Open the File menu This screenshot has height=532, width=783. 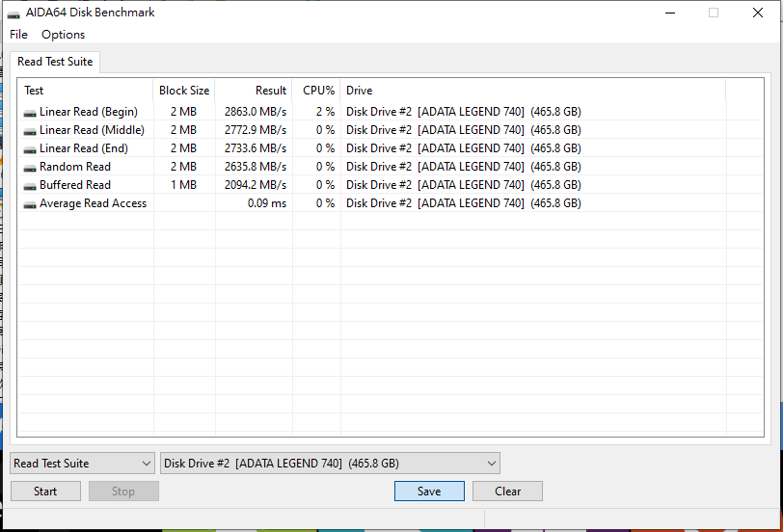pos(18,35)
